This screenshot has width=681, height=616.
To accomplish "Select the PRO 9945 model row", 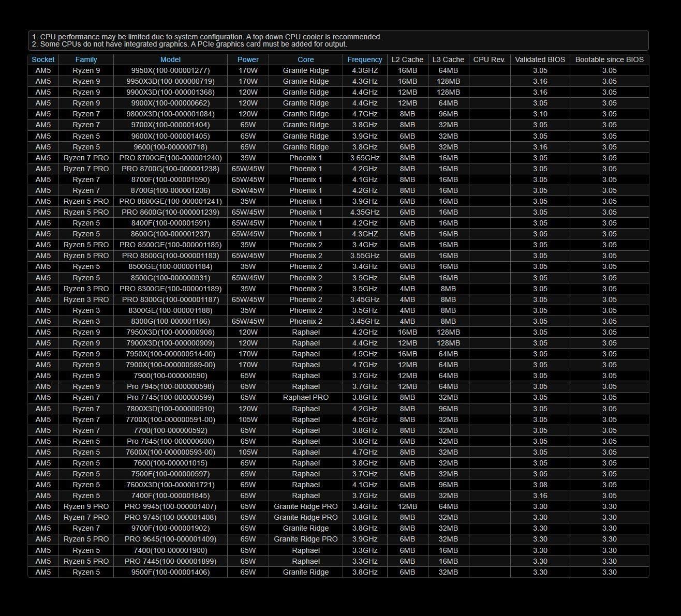I will (x=170, y=506).
